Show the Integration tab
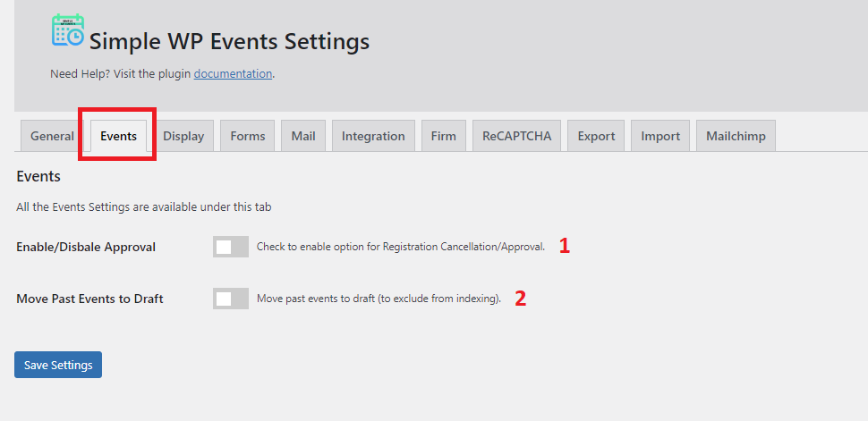This screenshot has height=421, width=868. click(373, 136)
